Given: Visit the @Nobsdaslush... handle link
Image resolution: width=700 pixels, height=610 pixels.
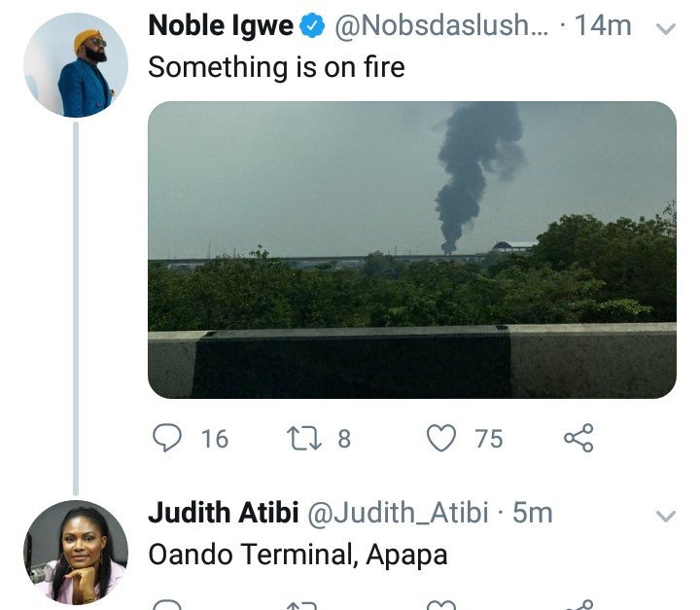Looking at the screenshot, I should [x=441, y=25].
